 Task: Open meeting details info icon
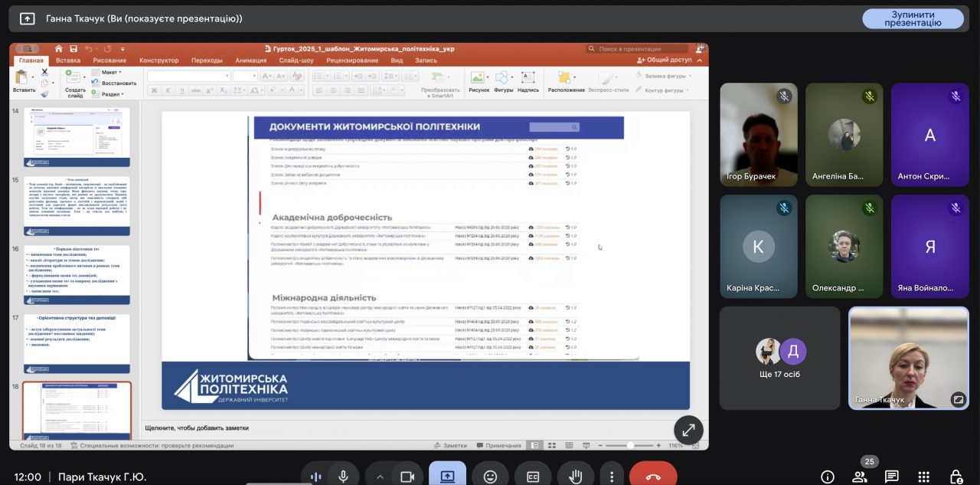pos(828,477)
